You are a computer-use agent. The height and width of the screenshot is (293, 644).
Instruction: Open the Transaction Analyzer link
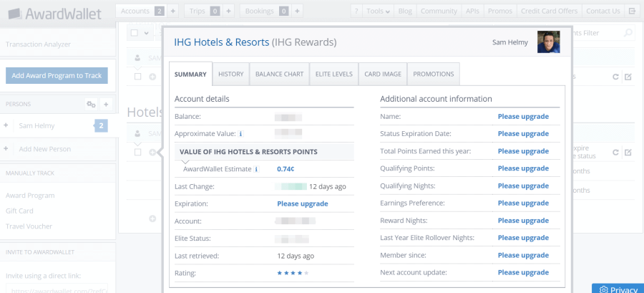[38, 44]
